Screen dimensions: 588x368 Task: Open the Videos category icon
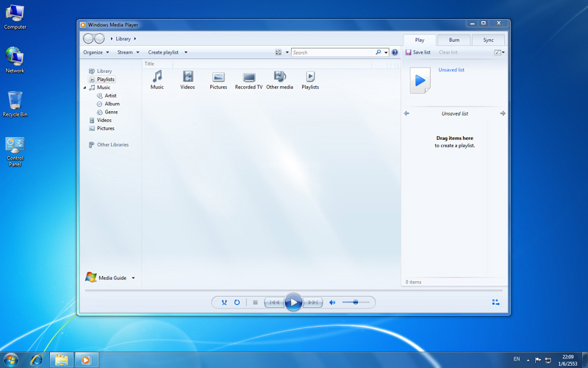[187, 77]
